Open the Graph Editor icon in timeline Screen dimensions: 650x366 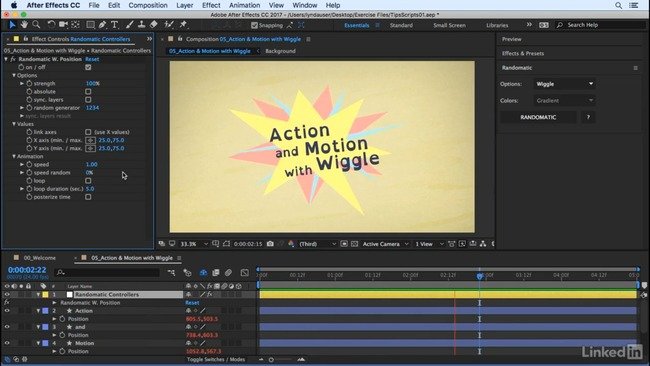245,272
